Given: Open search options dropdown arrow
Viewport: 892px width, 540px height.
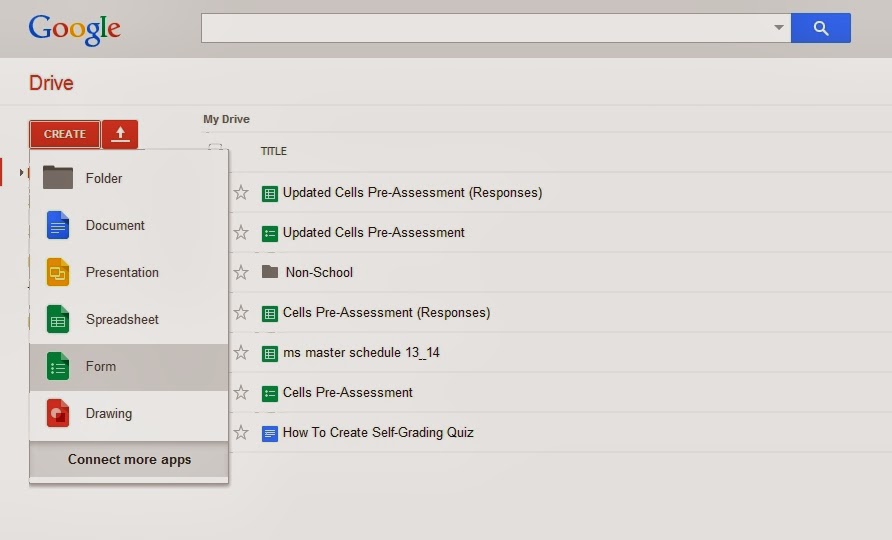Looking at the screenshot, I should click(x=779, y=27).
